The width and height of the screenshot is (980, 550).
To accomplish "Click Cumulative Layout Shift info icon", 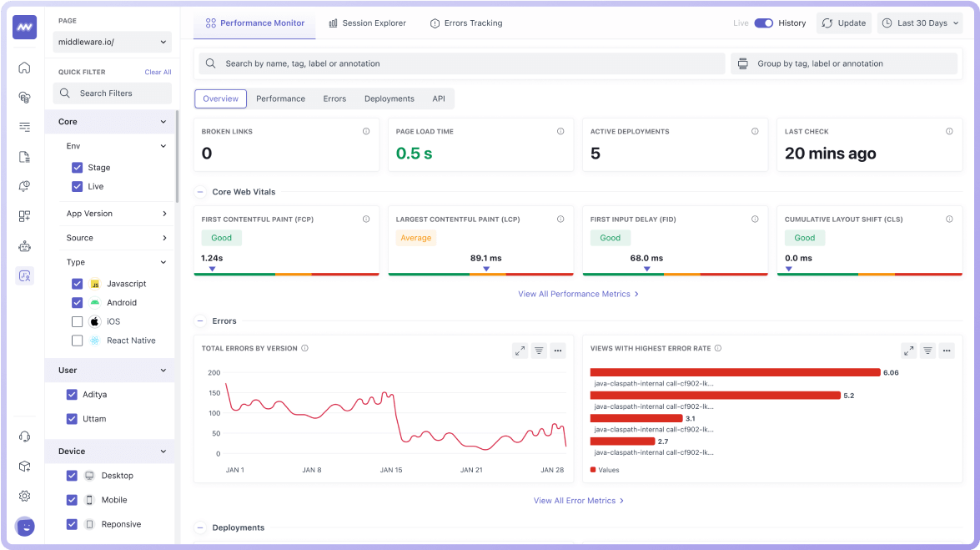I will click(x=949, y=219).
